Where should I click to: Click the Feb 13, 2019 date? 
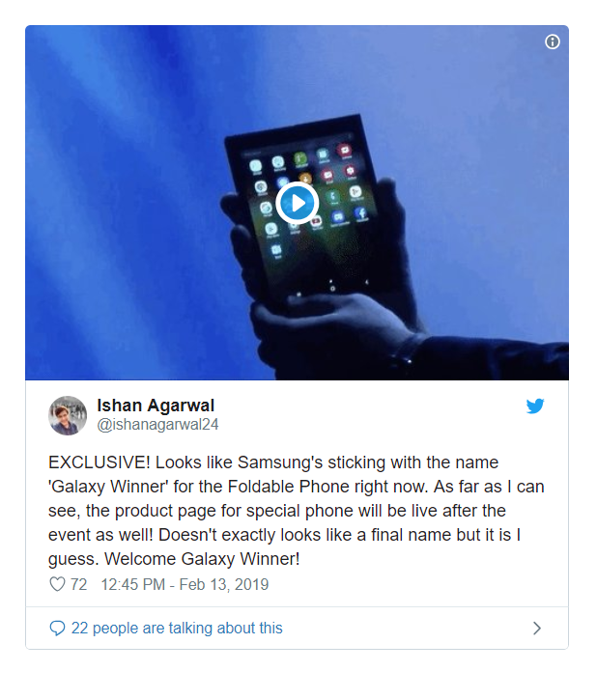[x=224, y=584]
